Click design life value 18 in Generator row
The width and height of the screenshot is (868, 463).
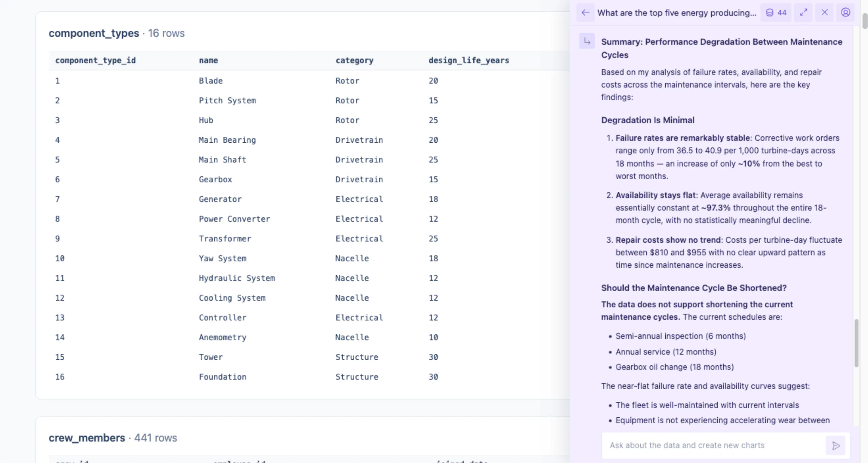(433, 199)
